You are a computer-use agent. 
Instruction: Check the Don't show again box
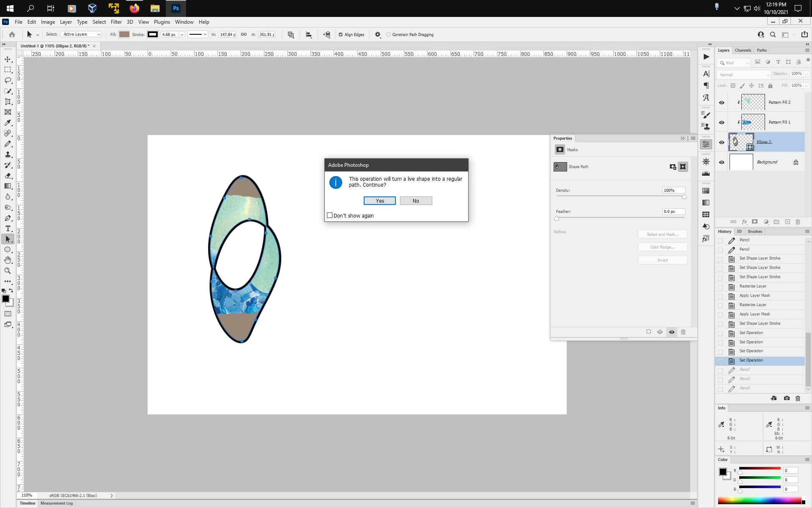330,215
